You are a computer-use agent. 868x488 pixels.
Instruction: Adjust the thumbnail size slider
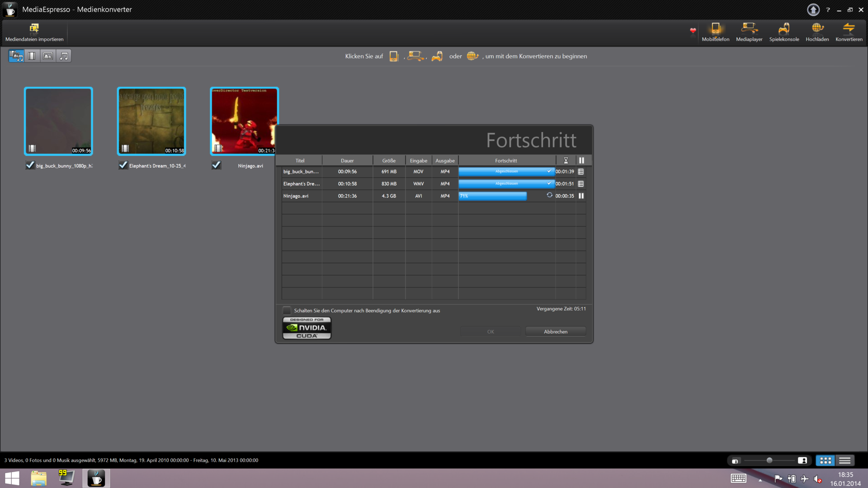click(769, 460)
